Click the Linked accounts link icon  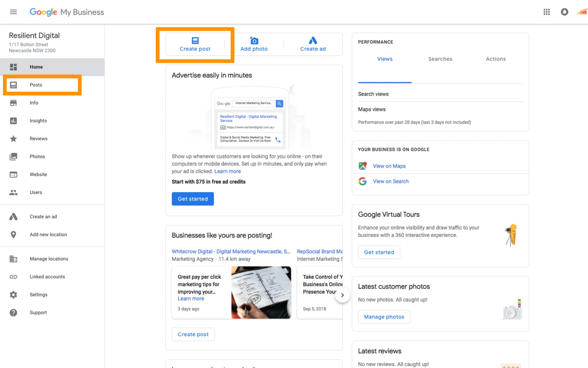13,277
